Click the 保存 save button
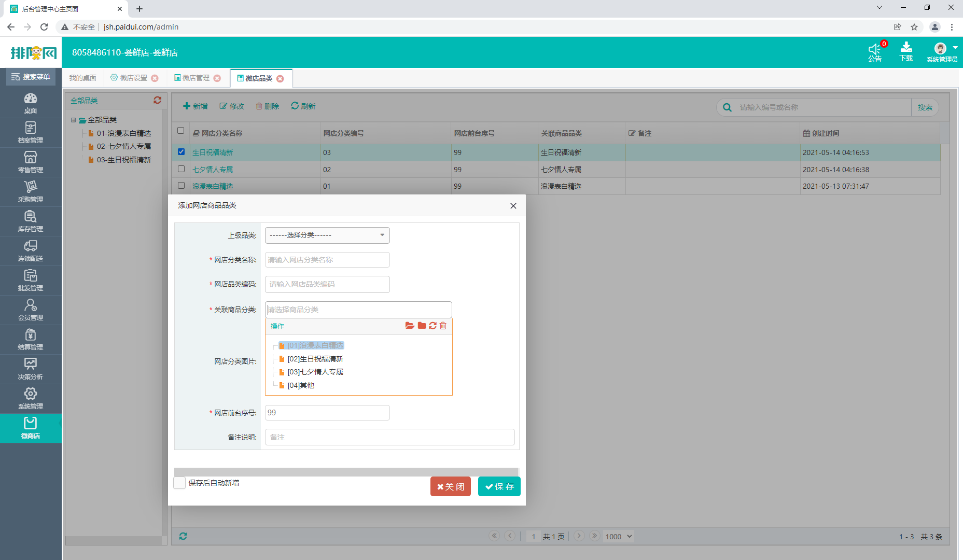Image resolution: width=963 pixels, height=560 pixels. (x=499, y=486)
